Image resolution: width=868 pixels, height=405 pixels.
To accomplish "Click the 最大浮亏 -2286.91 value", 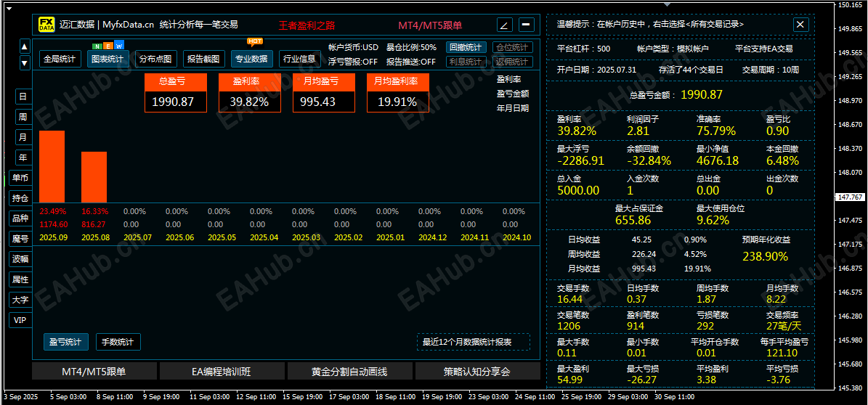I will [580, 161].
